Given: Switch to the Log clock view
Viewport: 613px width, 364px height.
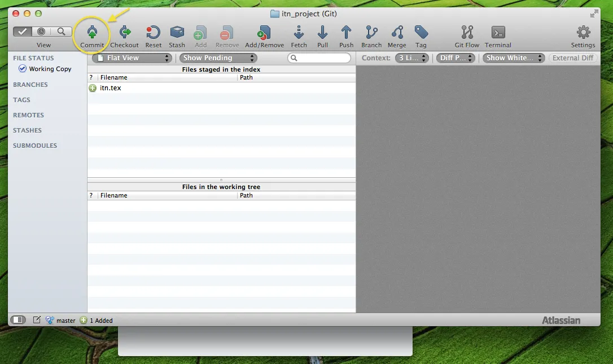Looking at the screenshot, I should click(x=42, y=32).
